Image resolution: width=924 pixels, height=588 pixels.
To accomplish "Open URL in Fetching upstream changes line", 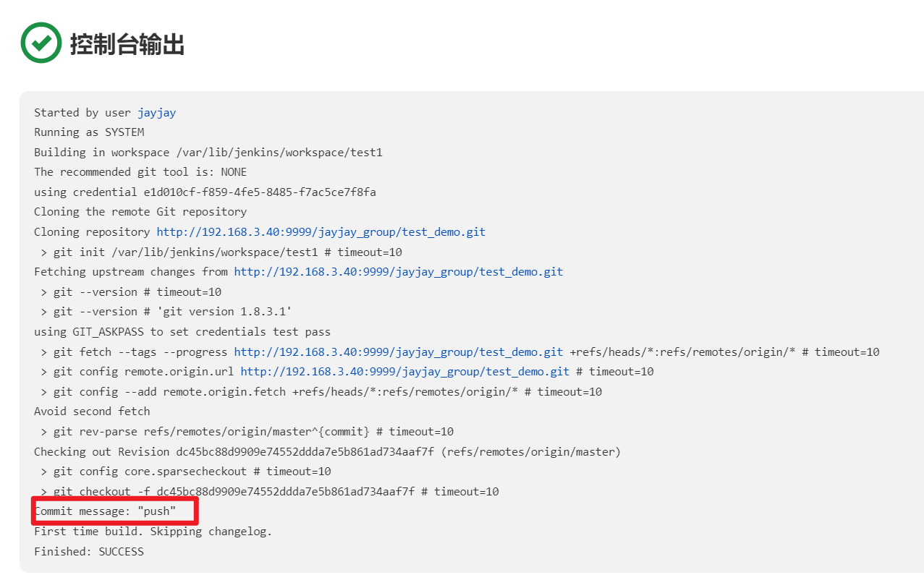I will click(398, 272).
